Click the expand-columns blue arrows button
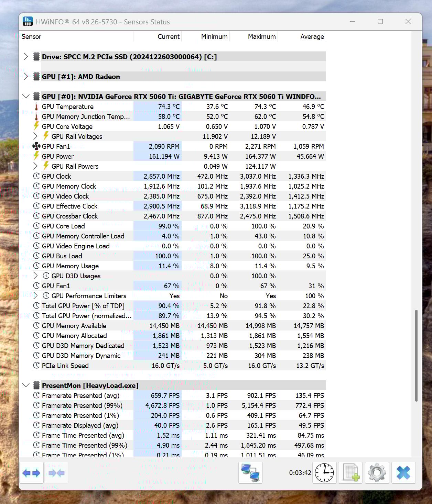 (x=31, y=473)
